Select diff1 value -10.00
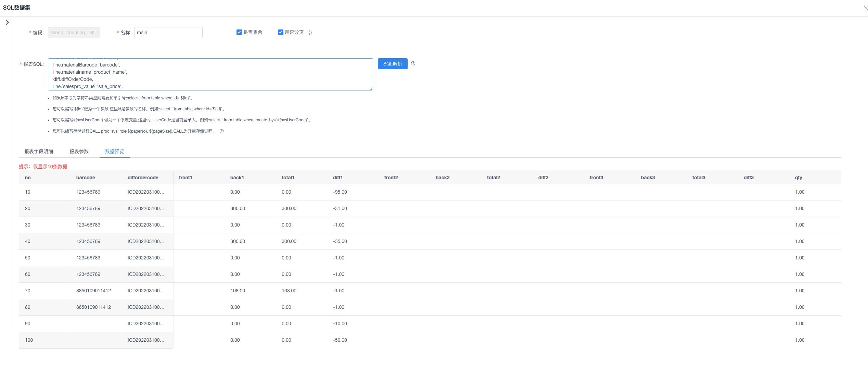This screenshot has width=868, height=378. tap(340, 324)
